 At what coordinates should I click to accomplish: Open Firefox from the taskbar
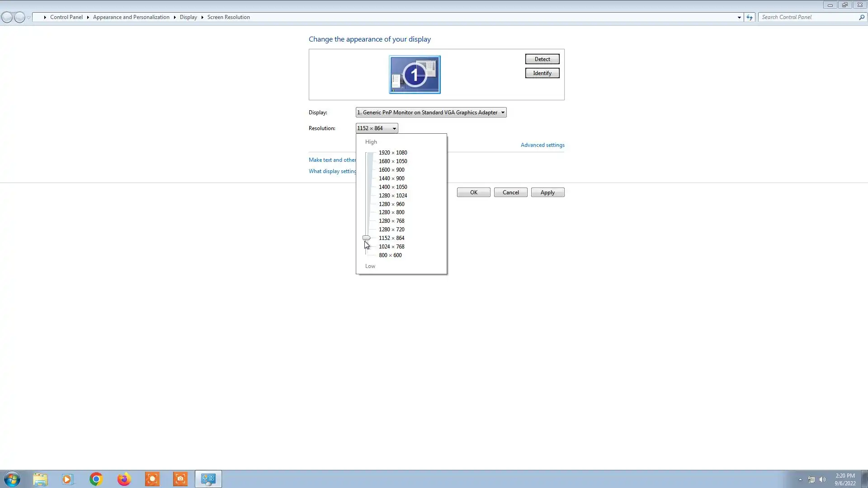[x=124, y=479]
